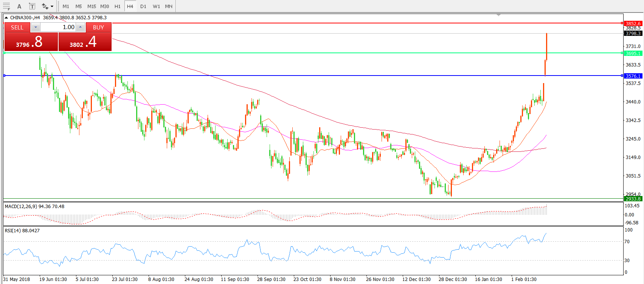Select the Fibonacci retracement tool
The width and height of the screenshot is (644, 284).
pyautogui.click(x=6, y=6)
